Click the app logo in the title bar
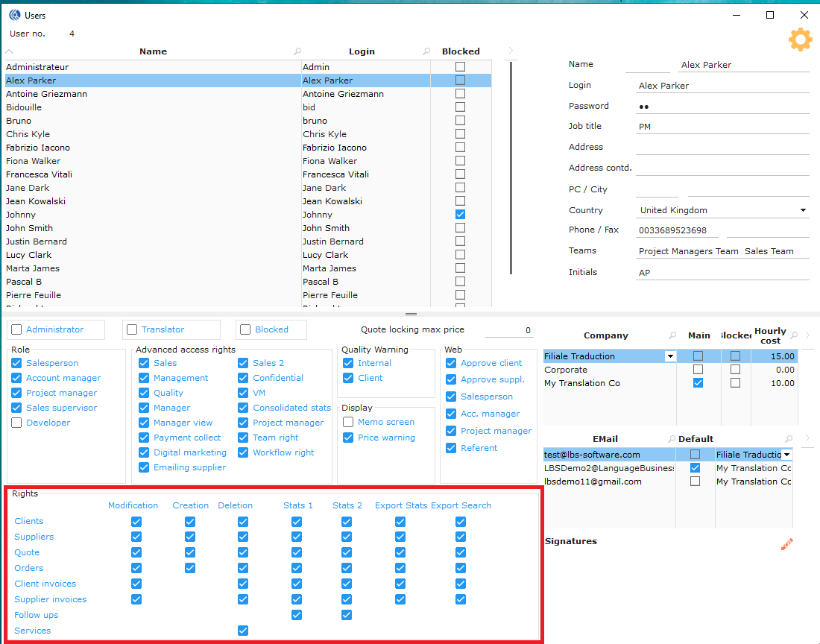Viewport: 820px width, 644px height. click(14, 15)
